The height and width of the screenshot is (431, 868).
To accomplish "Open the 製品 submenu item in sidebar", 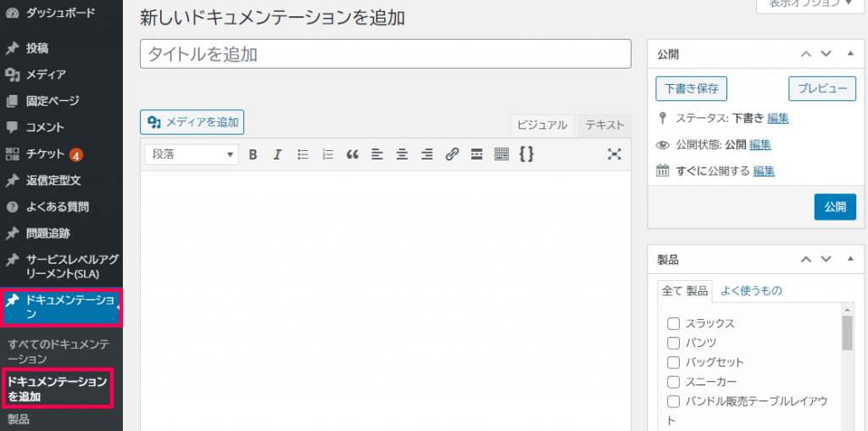I will click(x=19, y=418).
